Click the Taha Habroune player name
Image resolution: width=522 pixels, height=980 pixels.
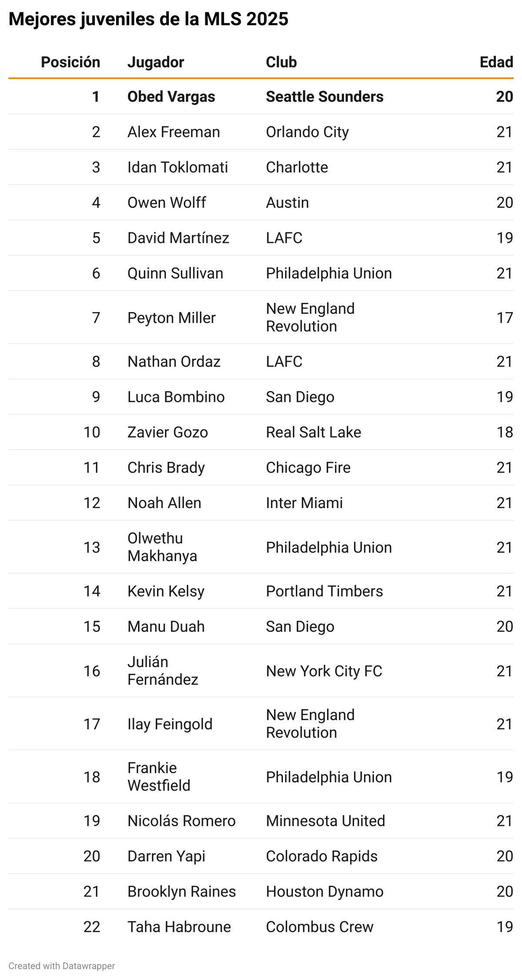tap(179, 927)
